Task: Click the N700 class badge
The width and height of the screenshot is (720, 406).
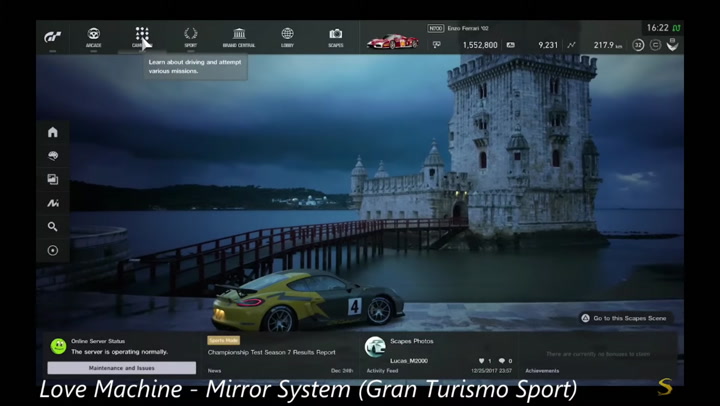Action: (x=435, y=28)
